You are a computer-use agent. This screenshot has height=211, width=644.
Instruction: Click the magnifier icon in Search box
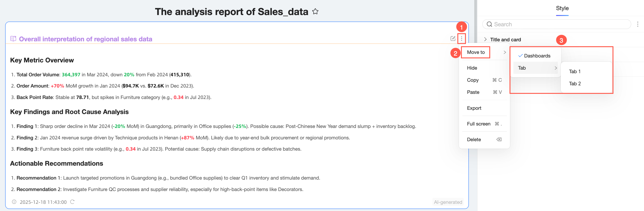pos(489,24)
